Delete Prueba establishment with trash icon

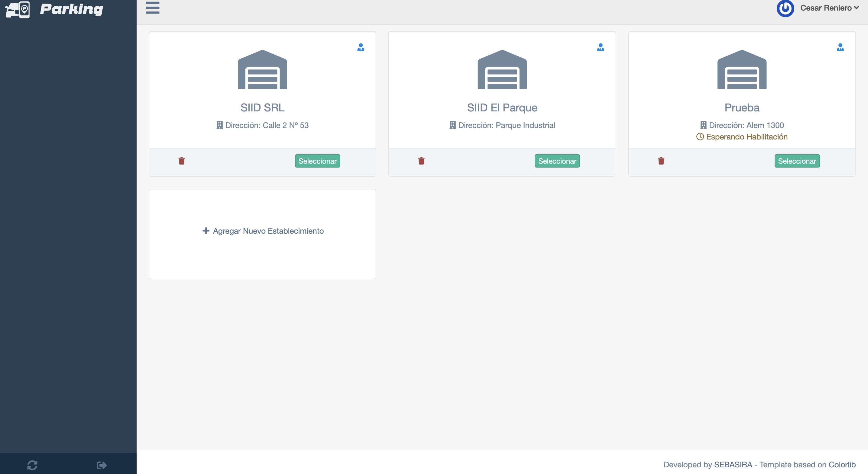pyautogui.click(x=661, y=161)
